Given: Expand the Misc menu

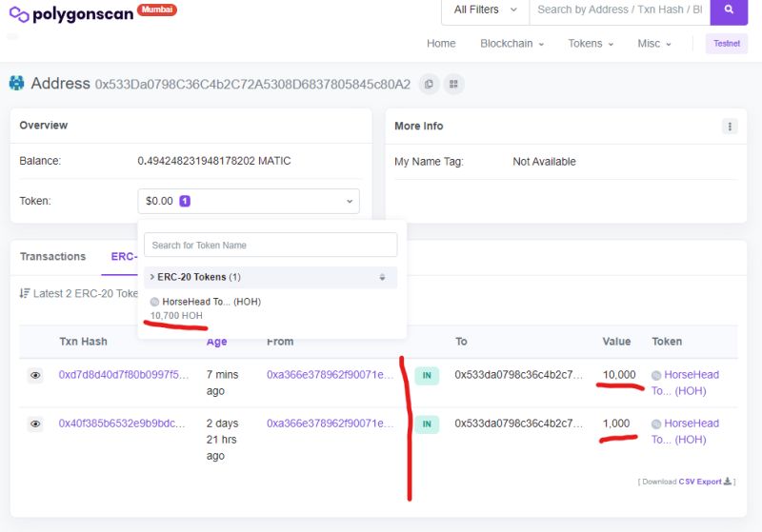Looking at the screenshot, I should 654,44.
